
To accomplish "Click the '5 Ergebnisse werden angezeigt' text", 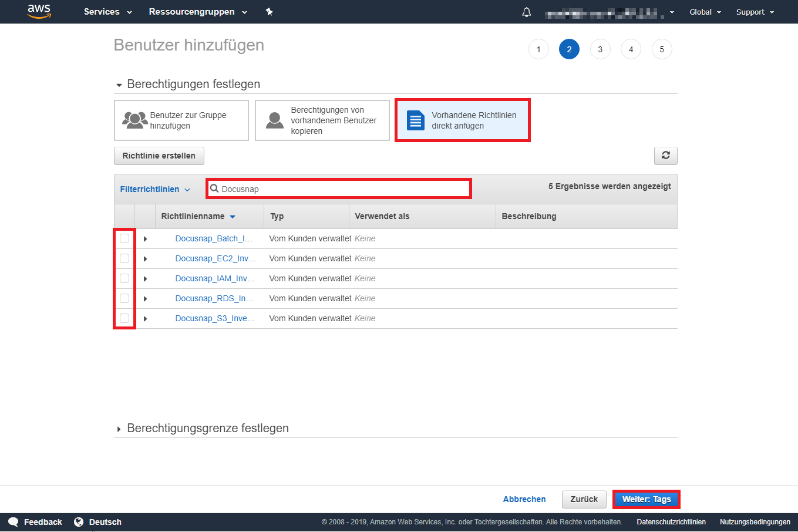I will click(x=610, y=186).
